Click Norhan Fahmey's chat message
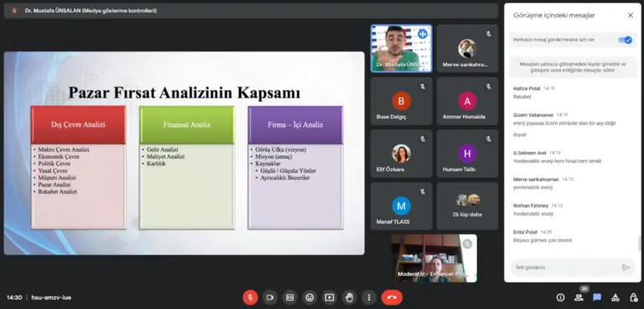644x309 pixels. tap(533, 214)
